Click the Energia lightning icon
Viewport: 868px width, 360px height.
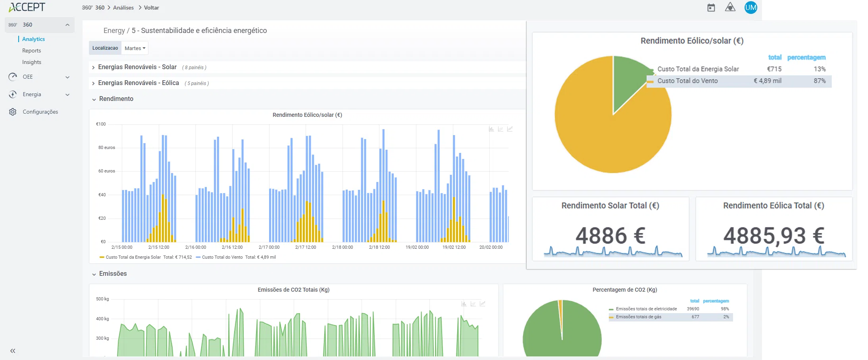point(13,94)
